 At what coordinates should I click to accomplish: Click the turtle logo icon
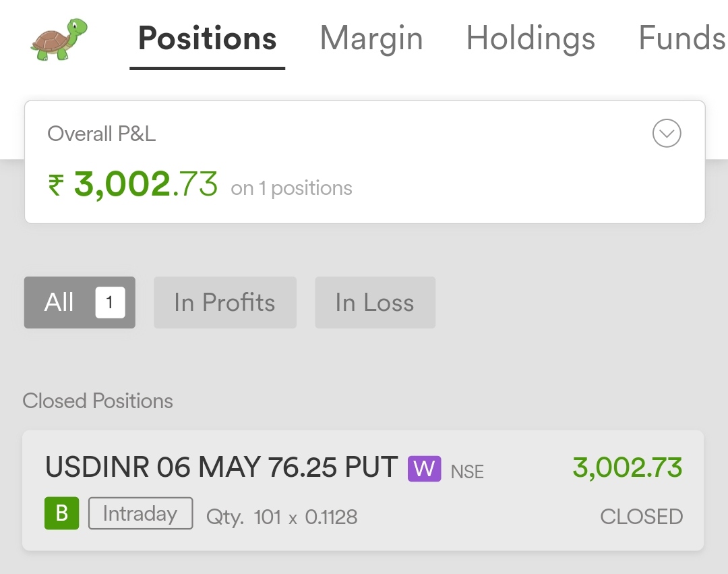[59, 39]
